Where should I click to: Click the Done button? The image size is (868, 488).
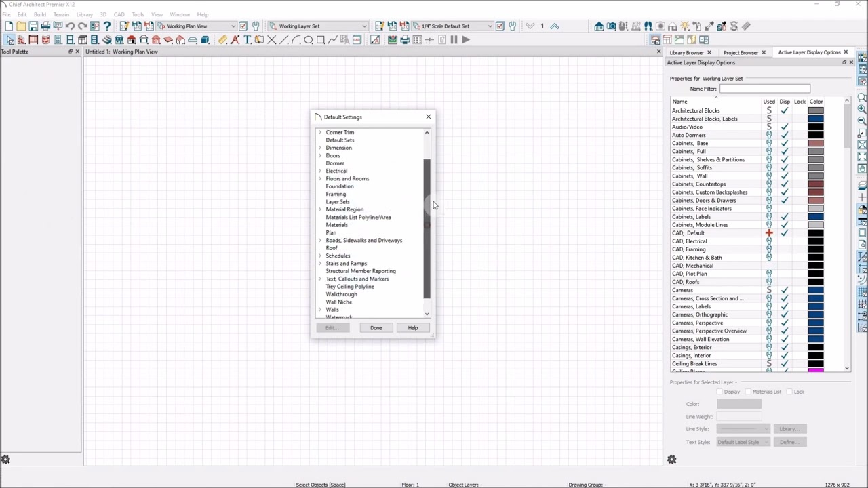pos(376,328)
